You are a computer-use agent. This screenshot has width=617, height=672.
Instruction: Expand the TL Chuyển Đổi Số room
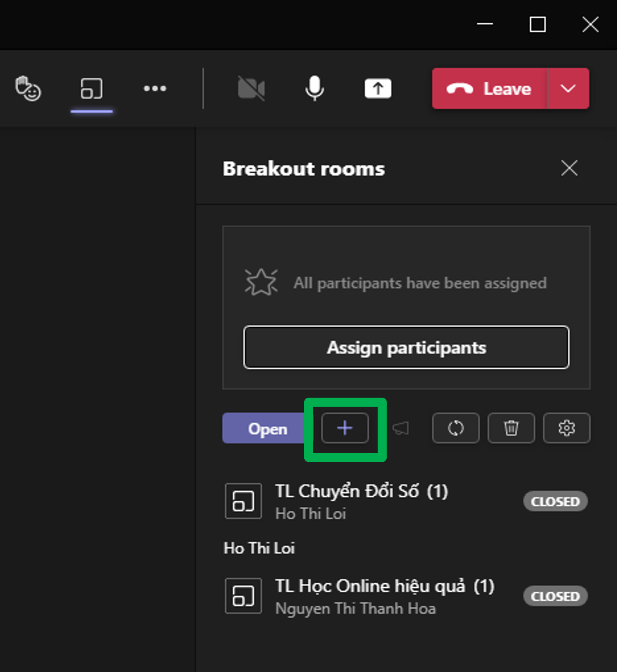click(x=361, y=492)
